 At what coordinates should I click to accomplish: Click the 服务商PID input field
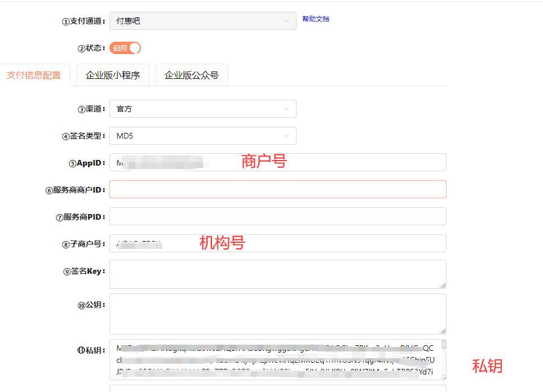pos(277,216)
